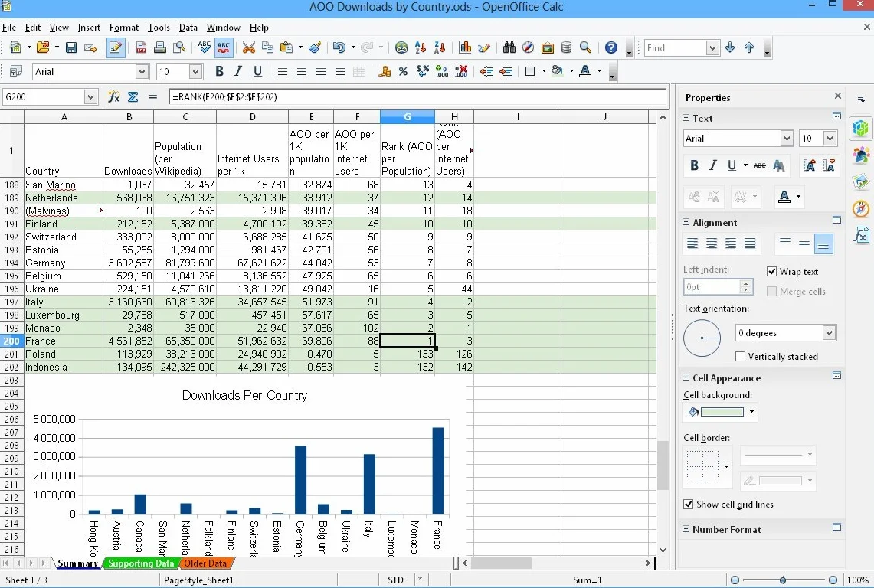Click the zoom out minus button
Screen dimensions: 874x588
tap(735, 580)
